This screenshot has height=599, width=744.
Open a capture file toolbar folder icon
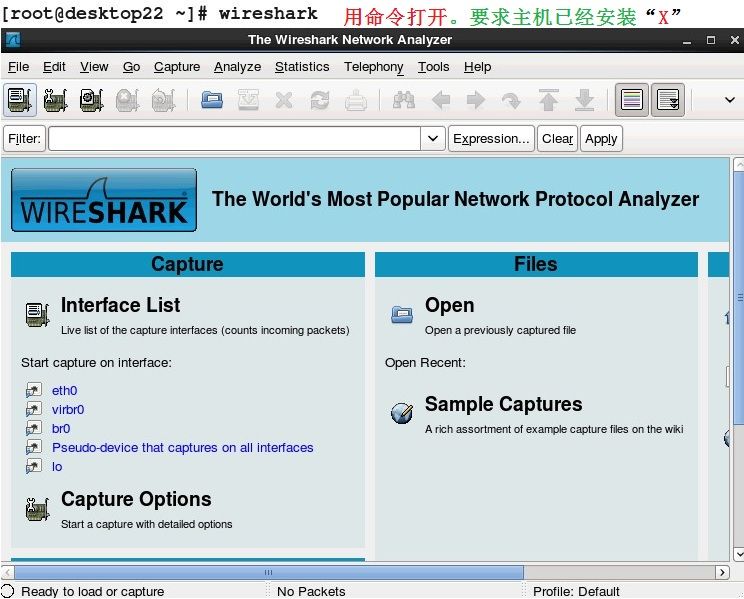click(x=212, y=100)
